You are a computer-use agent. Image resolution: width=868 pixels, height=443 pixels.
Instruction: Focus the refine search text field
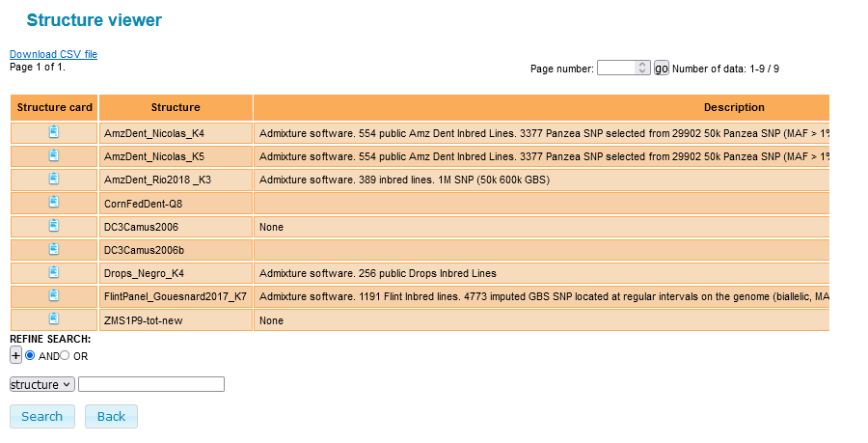click(x=151, y=384)
